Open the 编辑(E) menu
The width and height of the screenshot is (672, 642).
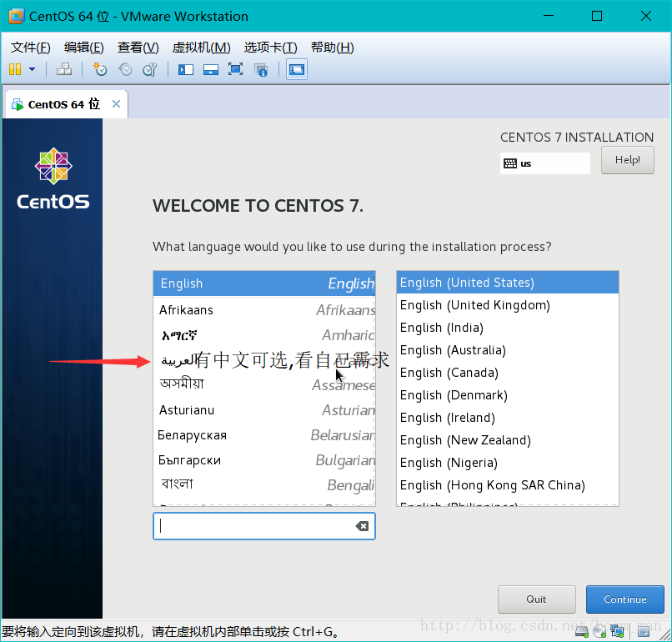pyautogui.click(x=84, y=48)
